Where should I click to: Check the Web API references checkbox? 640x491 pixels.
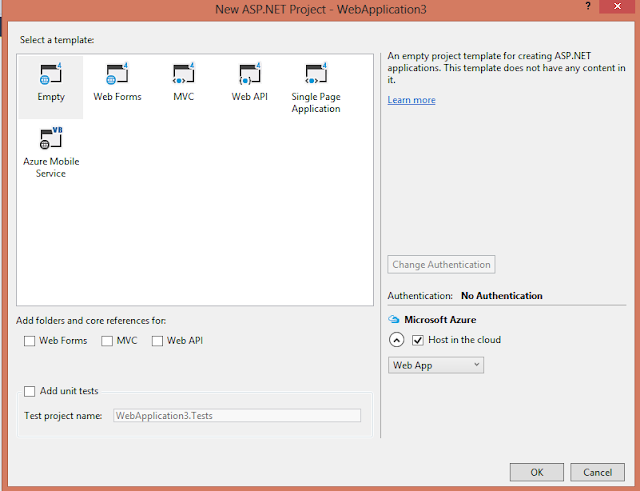pos(157,341)
